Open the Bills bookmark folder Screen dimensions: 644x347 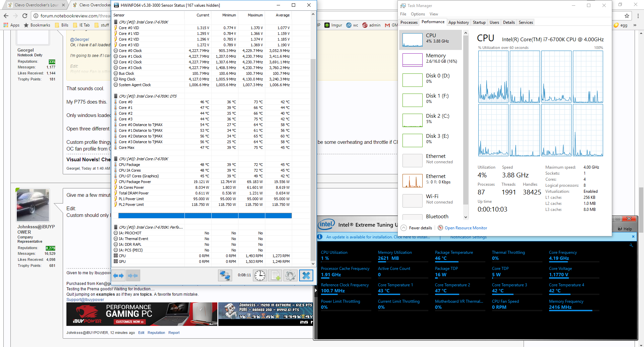click(61, 25)
